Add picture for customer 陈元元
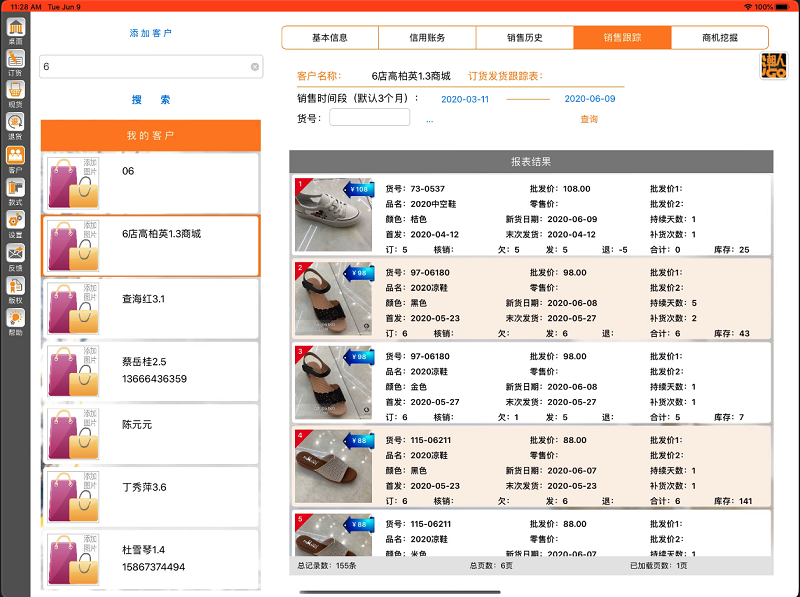The image size is (800, 597). (73, 434)
